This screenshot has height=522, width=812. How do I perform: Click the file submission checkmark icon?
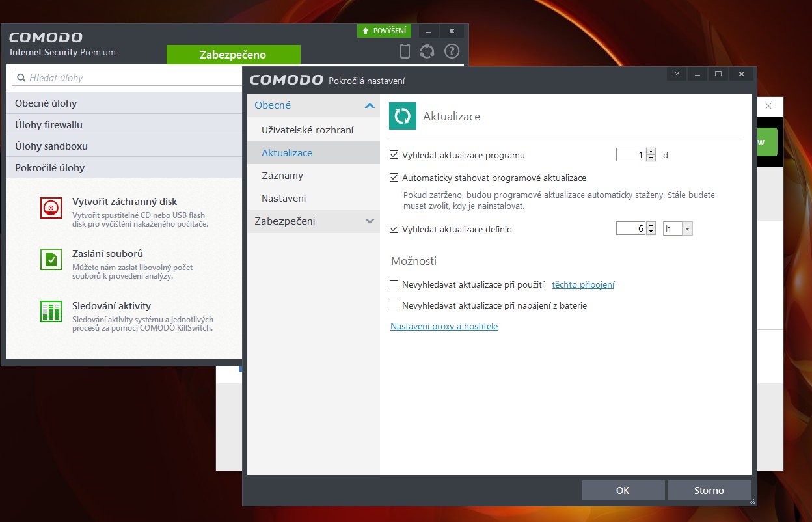tap(51, 259)
